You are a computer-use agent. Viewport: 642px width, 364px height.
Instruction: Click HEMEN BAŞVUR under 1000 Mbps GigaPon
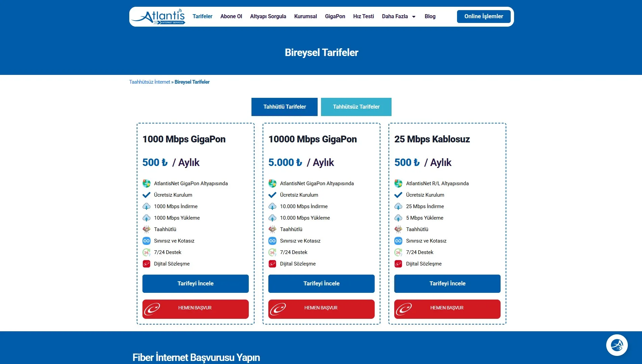[195, 309]
